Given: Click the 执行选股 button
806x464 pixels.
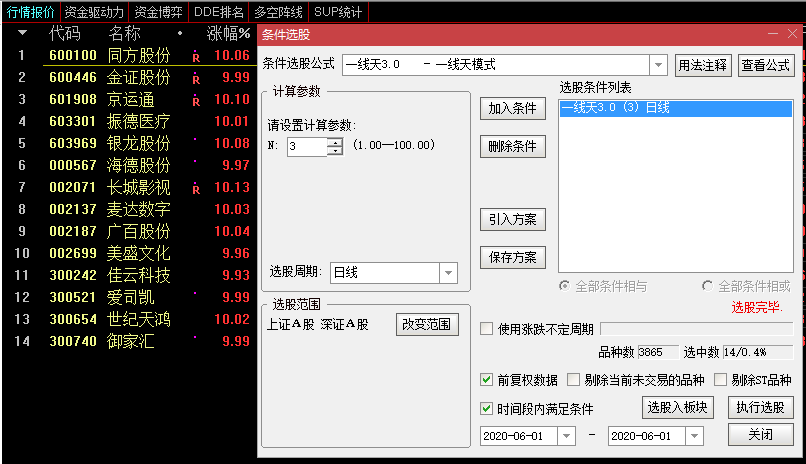Looking at the screenshot, I should pos(759,407).
